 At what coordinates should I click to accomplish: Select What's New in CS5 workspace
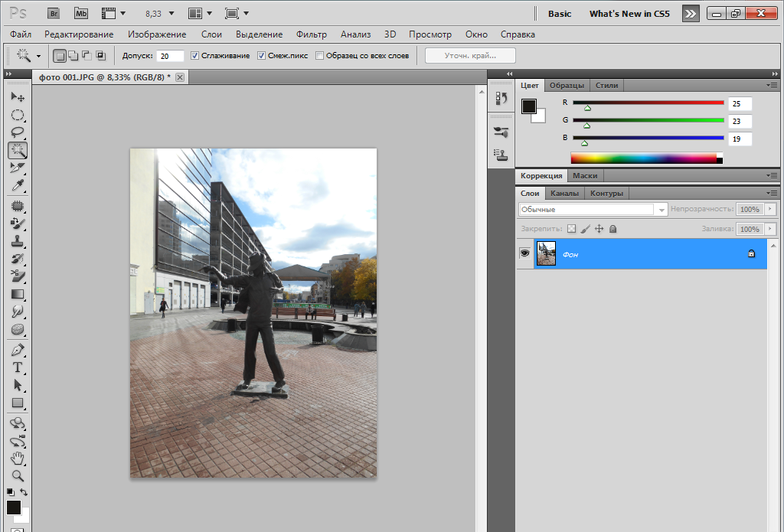[629, 14]
